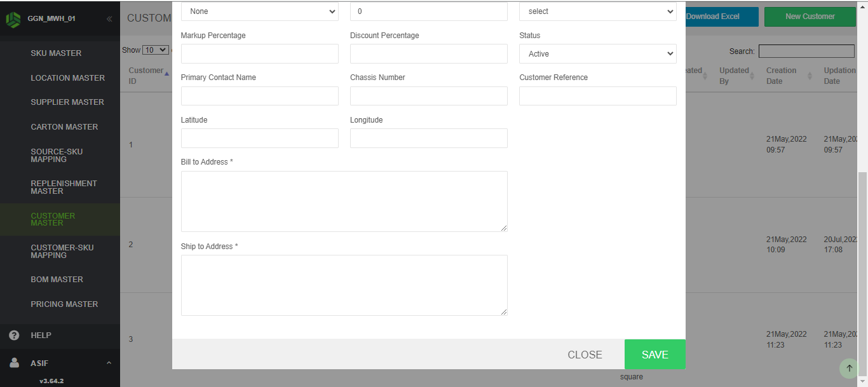Sort table by Creation Date arrows
Screen dimensions: 868x387
pos(810,76)
